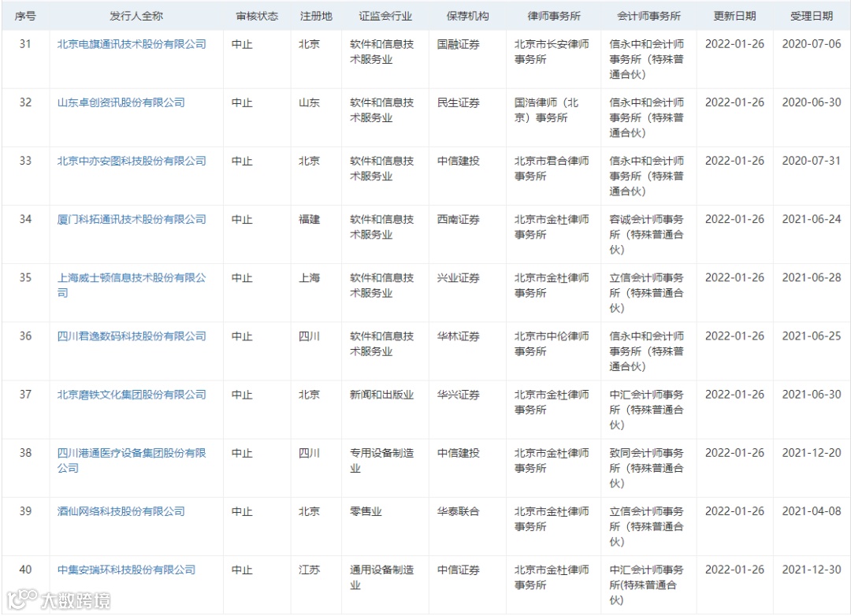The height and width of the screenshot is (616, 851).
Task: Click law firm cell 国浩律师（北京）事务所
Action: (547, 110)
